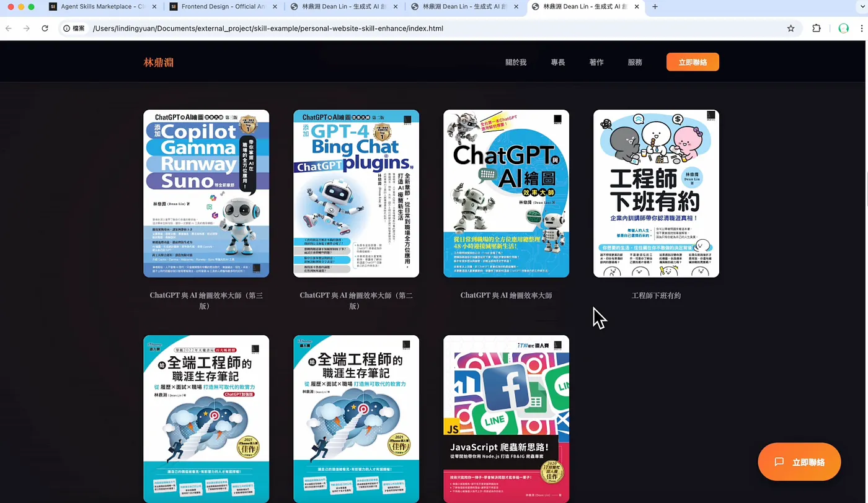Viewport: 868px width, 503px height.
Task: Open the 服務 navigation link
Action: [635, 63]
